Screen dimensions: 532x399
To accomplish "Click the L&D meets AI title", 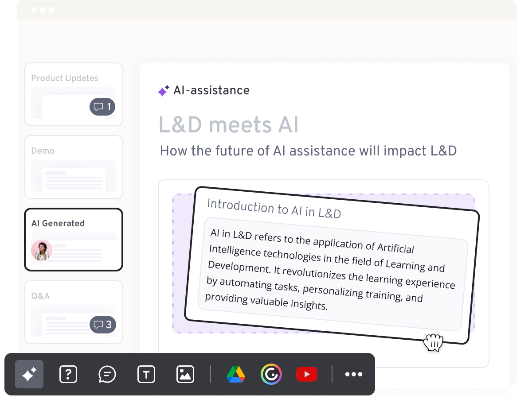I will click(229, 124).
